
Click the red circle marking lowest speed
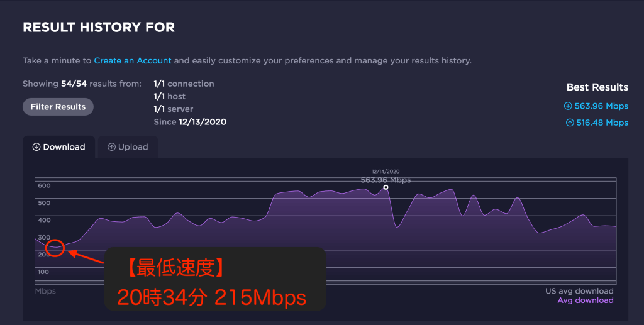pos(55,248)
